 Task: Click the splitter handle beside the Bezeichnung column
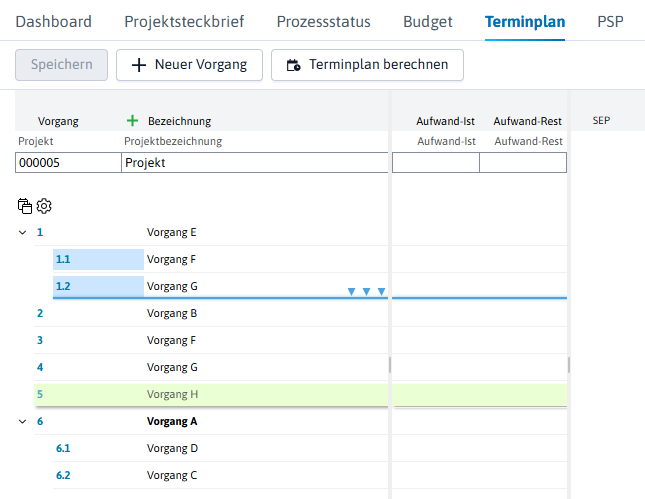pyautogui.click(x=390, y=365)
